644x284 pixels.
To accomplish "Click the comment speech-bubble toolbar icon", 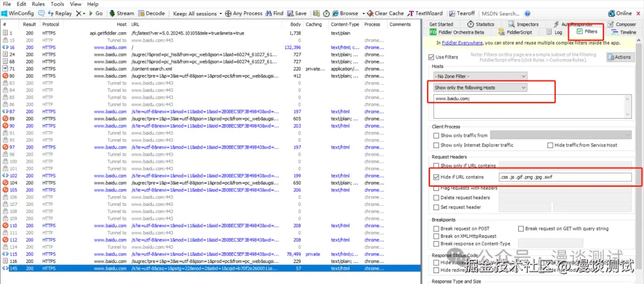I will click(42, 13).
